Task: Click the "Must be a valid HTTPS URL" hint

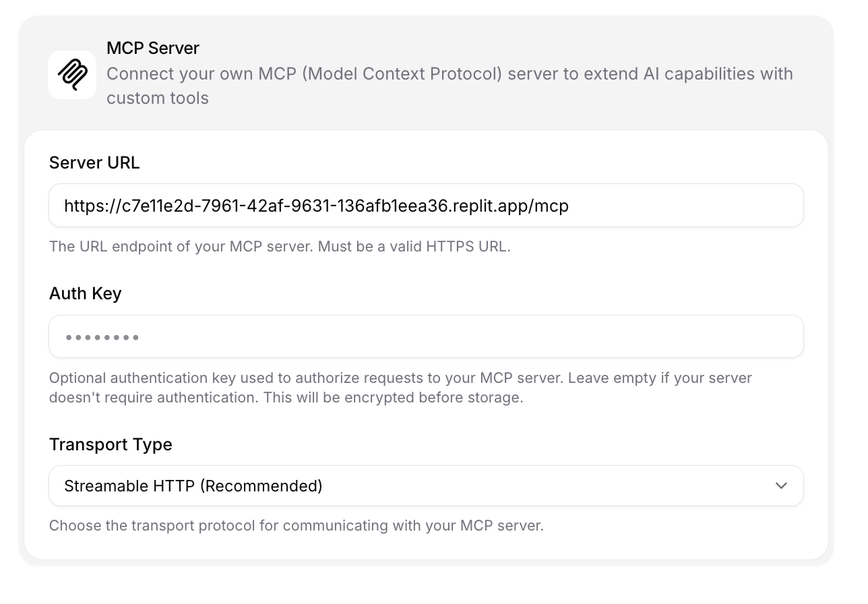Action: click(414, 247)
